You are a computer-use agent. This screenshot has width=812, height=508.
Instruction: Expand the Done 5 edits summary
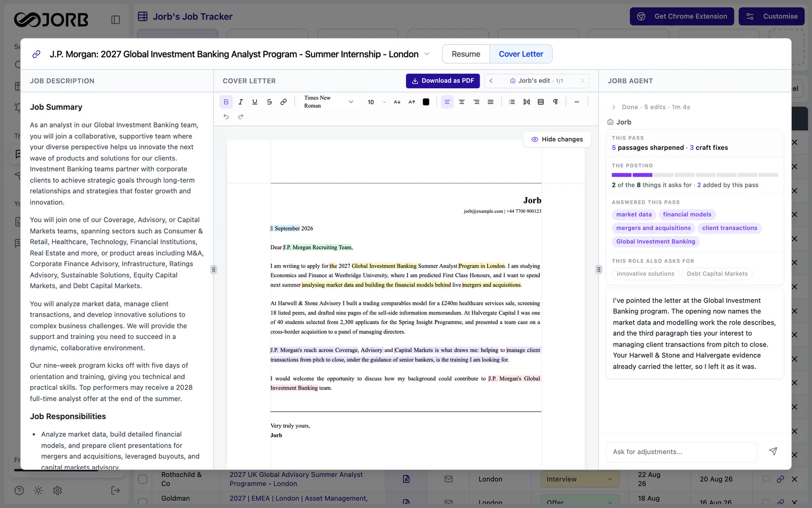[651, 107]
